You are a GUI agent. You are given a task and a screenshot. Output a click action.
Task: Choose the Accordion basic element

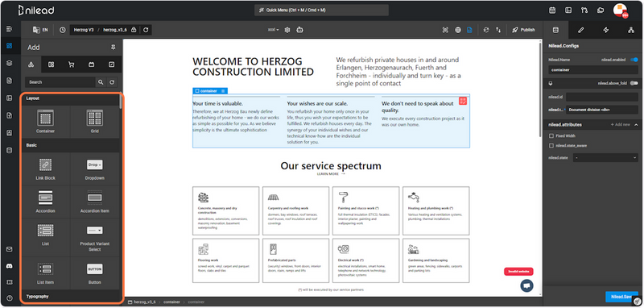pyautogui.click(x=46, y=201)
